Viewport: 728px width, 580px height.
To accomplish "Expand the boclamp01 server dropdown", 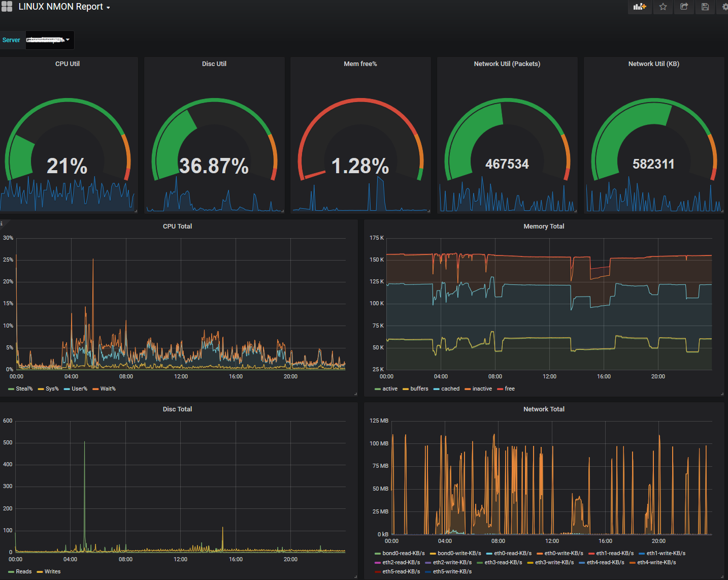I will tap(50, 40).
